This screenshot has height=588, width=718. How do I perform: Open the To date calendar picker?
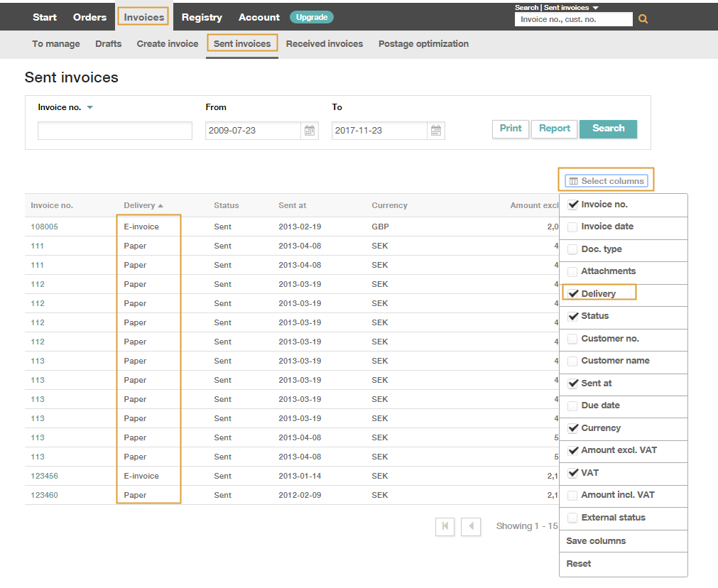(436, 131)
